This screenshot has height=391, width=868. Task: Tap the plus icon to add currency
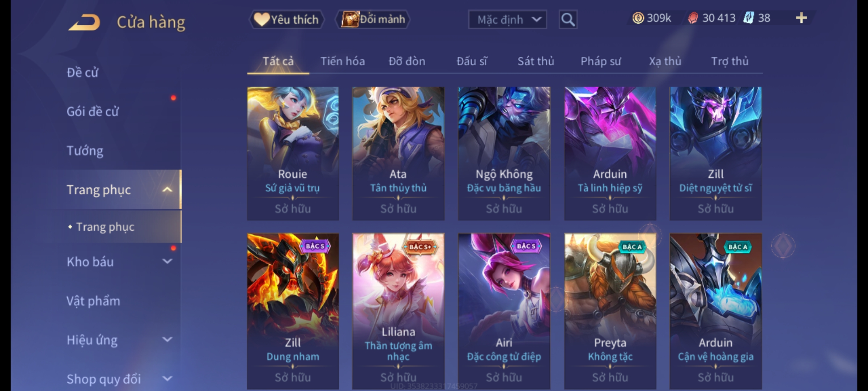pos(801,18)
